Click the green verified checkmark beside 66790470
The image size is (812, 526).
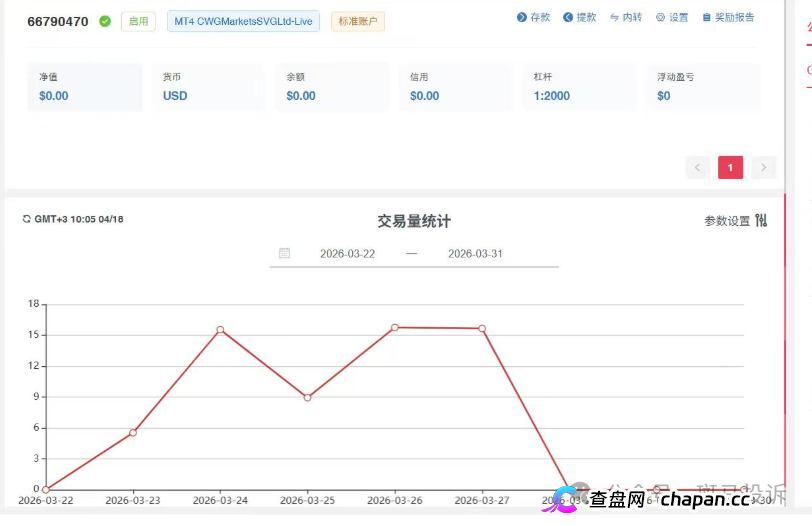point(105,21)
